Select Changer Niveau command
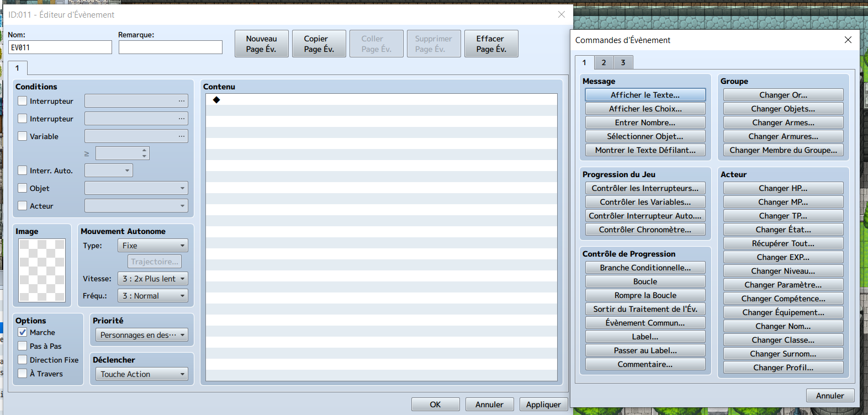The width and height of the screenshot is (868, 415). 784,271
